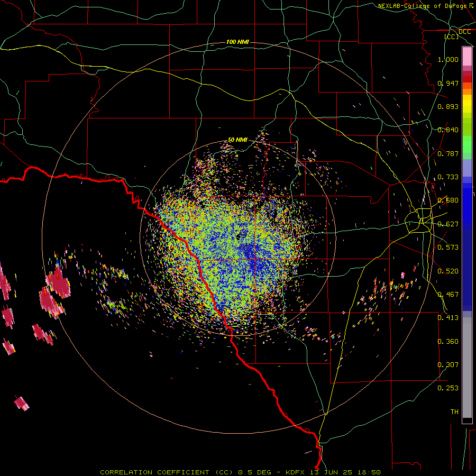The image size is (476, 476).
Task: Click the [CC] units label above scale
Action: (x=452, y=36)
